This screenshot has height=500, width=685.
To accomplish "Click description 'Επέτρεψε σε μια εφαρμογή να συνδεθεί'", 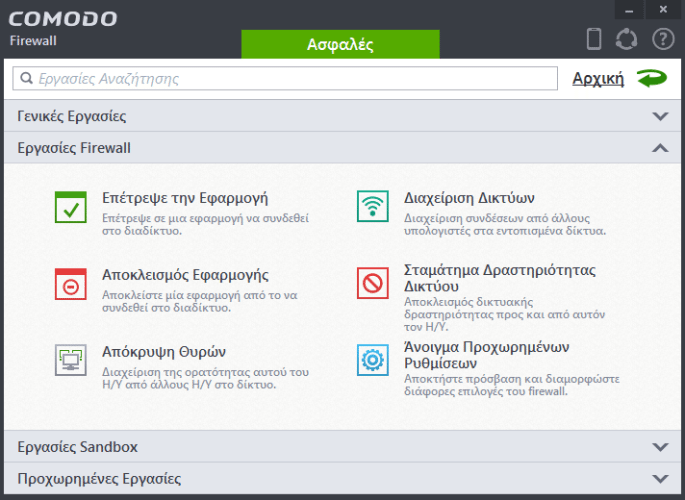I will 205,218.
